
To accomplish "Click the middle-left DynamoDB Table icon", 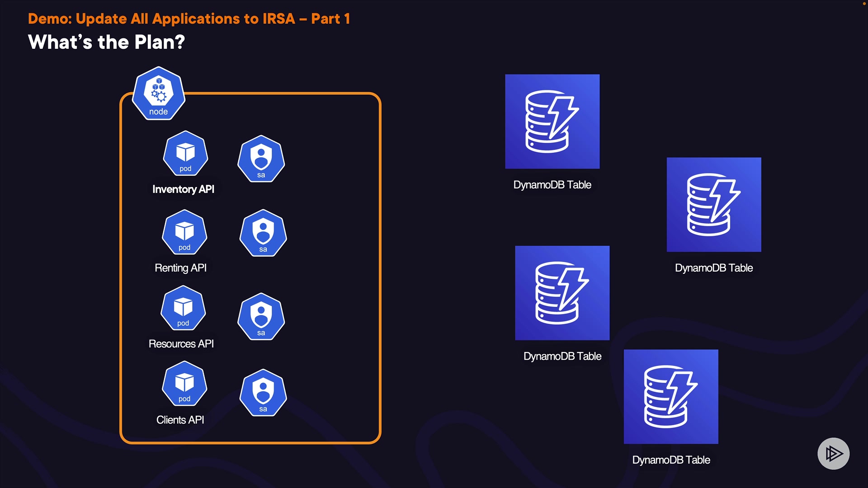I will click(x=562, y=293).
